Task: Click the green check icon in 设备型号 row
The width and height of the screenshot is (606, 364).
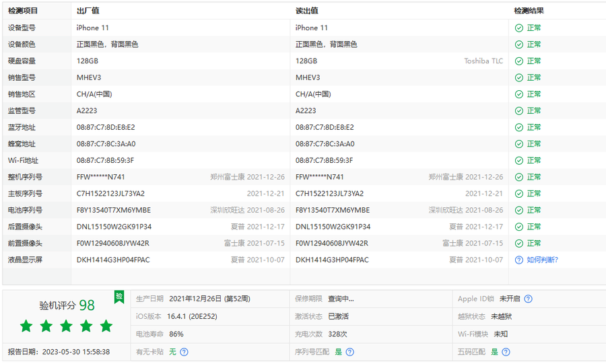Action: (x=518, y=28)
